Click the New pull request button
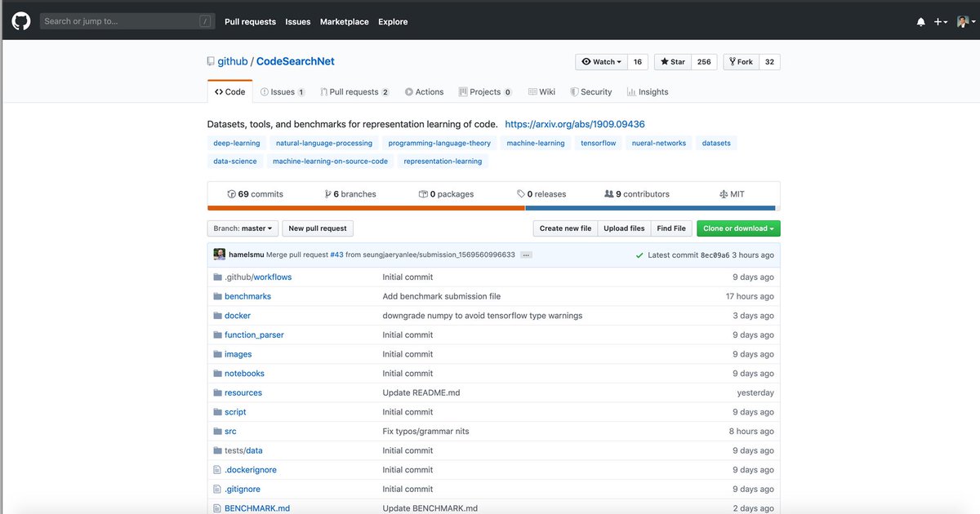This screenshot has width=980, height=514. [x=318, y=228]
